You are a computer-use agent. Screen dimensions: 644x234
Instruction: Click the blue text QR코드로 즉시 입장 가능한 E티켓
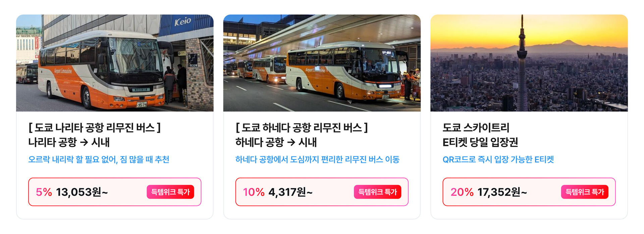click(x=498, y=159)
